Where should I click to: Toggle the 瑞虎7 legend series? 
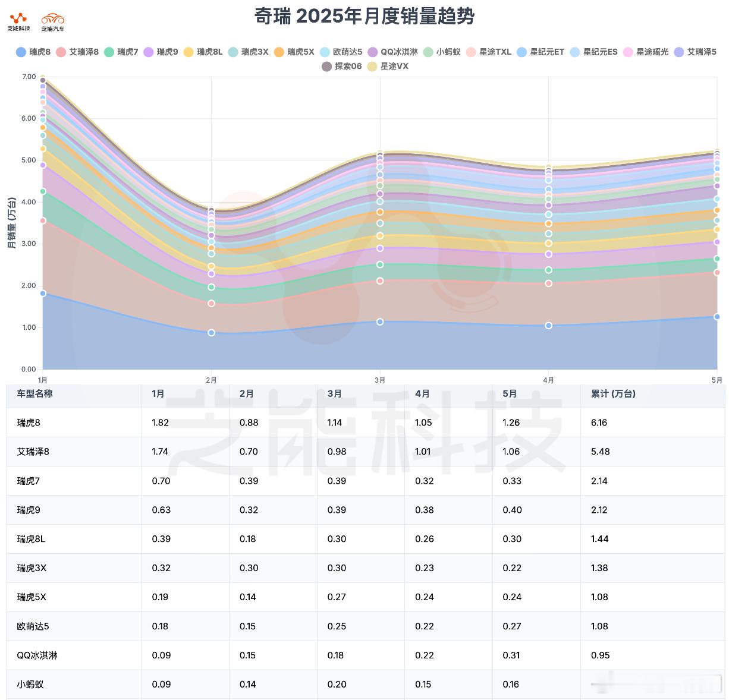[121, 52]
